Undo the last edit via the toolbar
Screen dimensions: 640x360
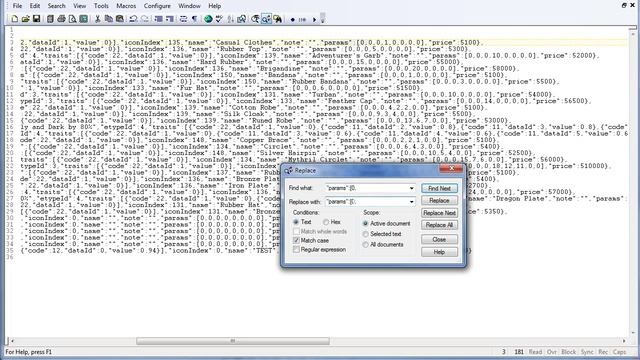[x=133, y=19]
